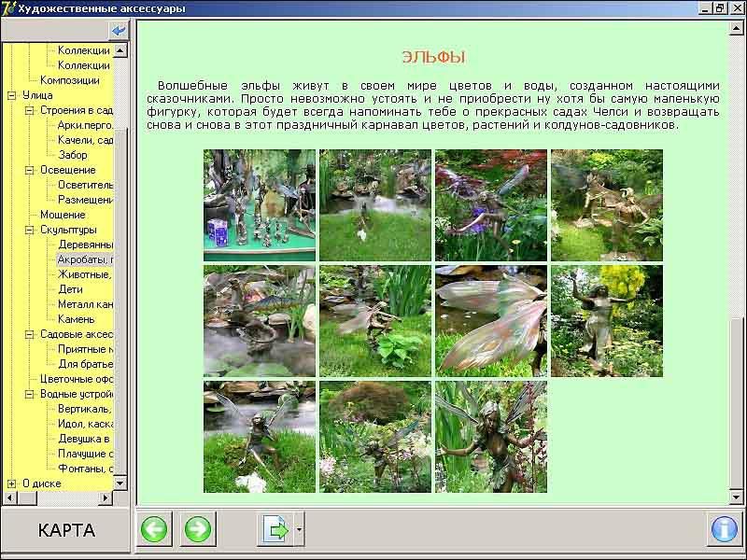This screenshot has height=560, width=747.
Task: Collapse the Водные устройства branch
Action: [30, 394]
